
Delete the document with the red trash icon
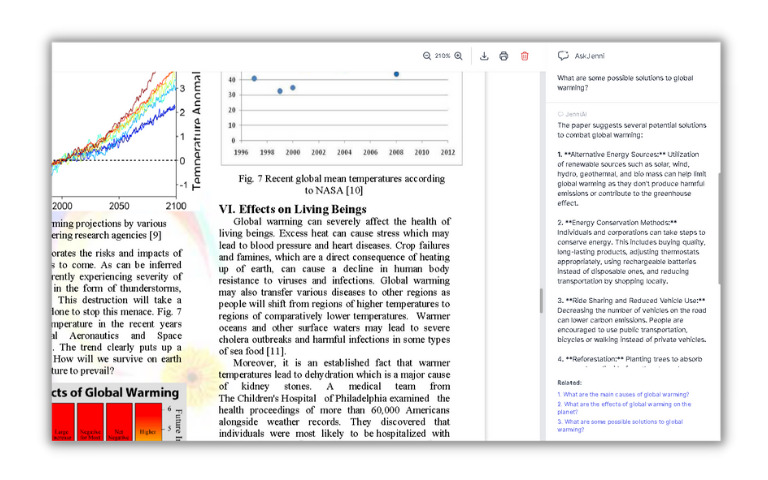(525, 56)
